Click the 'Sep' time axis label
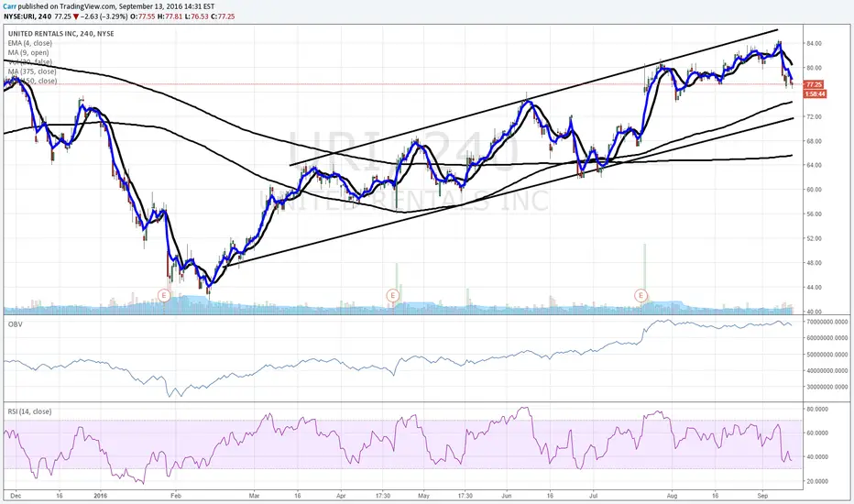The image size is (854, 504). click(x=762, y=497)
